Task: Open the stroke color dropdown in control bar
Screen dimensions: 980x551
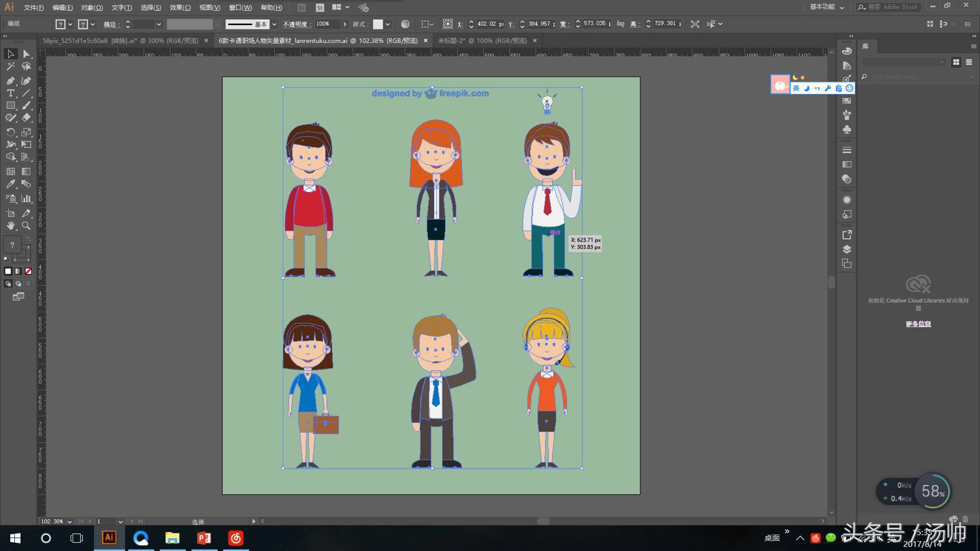Action: (92, 24)
